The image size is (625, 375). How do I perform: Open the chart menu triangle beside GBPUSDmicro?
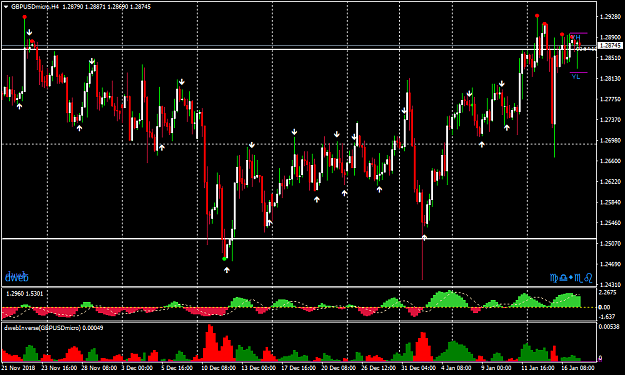point(6,7)
